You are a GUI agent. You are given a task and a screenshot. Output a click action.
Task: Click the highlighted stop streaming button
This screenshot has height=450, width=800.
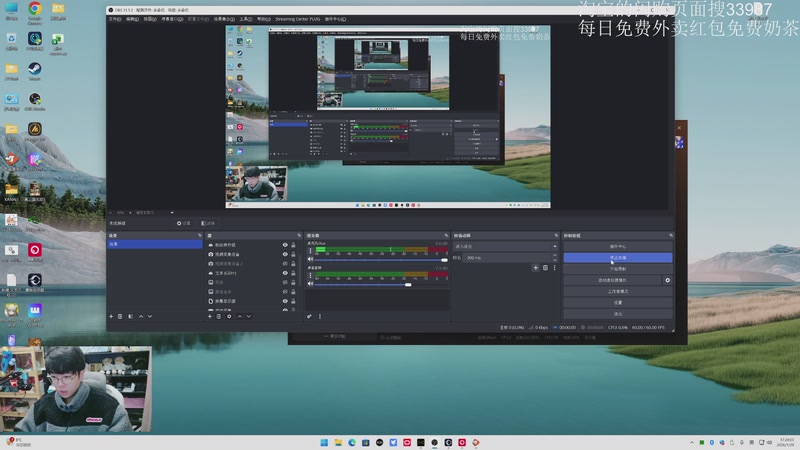617,257
